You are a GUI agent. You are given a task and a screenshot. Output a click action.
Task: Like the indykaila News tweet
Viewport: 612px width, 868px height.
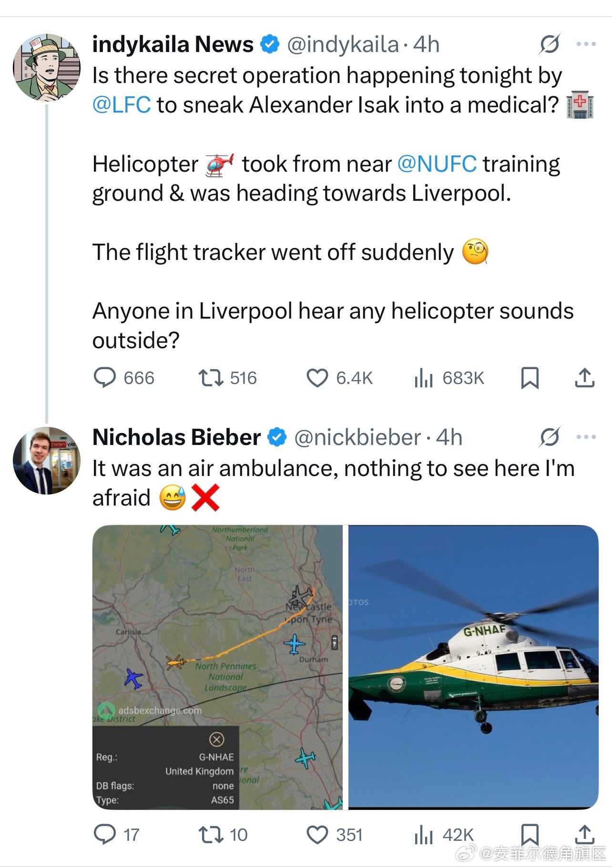pyautogui.click(x=339, y=378)
